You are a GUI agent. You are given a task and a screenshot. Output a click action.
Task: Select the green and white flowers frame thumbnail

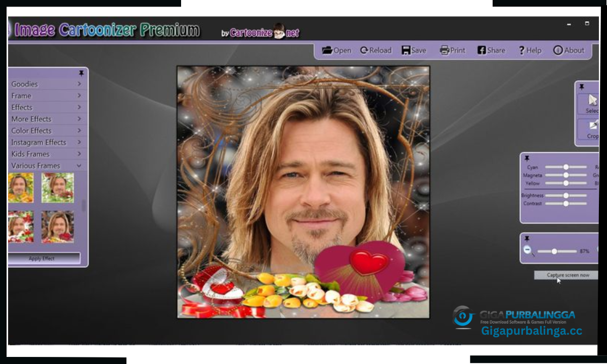pos(58,188)
